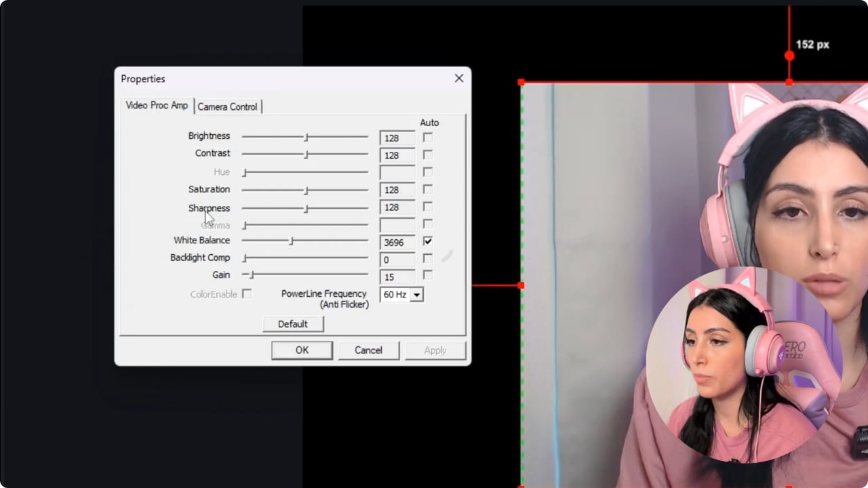The height and width of the screenshot is (488, 868).
Task: Click the "Backlight Comp" label
Action: (x=200, y=258)
